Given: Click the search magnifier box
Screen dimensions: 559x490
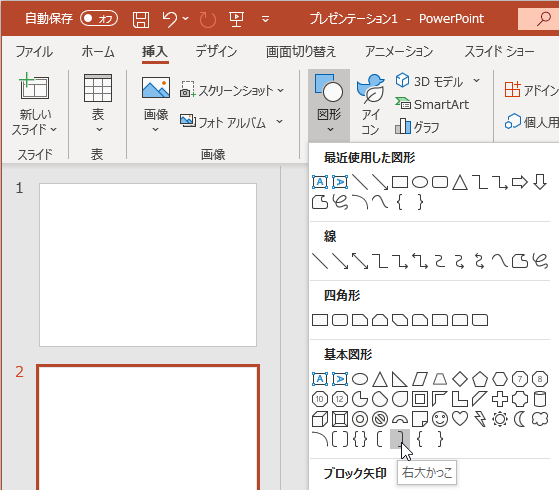Looking at the screenshot, I should click(x=539, y=19).
